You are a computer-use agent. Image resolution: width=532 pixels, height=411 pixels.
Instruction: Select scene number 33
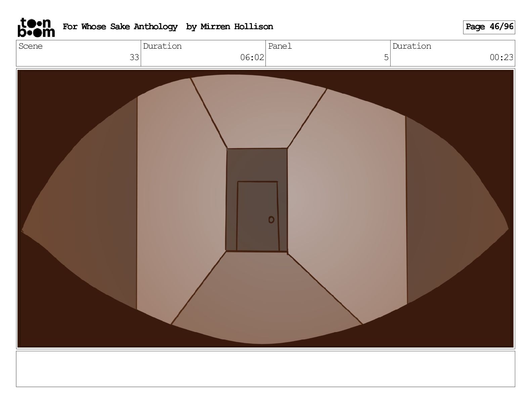pyautogui.click(x=134, y=57)
